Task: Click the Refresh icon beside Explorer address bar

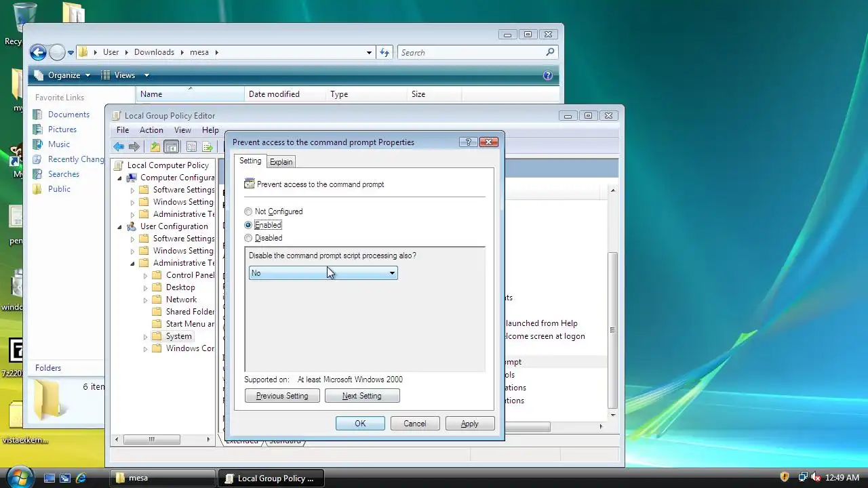Action: coord(384,52)
